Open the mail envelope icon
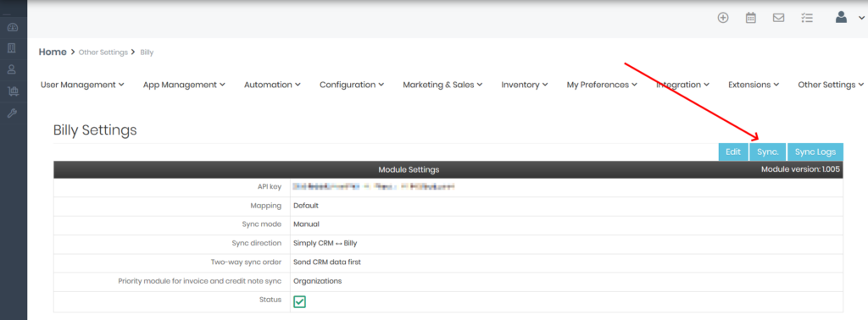Screen dimensions: 868x320 pyautogui.click(x=778, y=18)
